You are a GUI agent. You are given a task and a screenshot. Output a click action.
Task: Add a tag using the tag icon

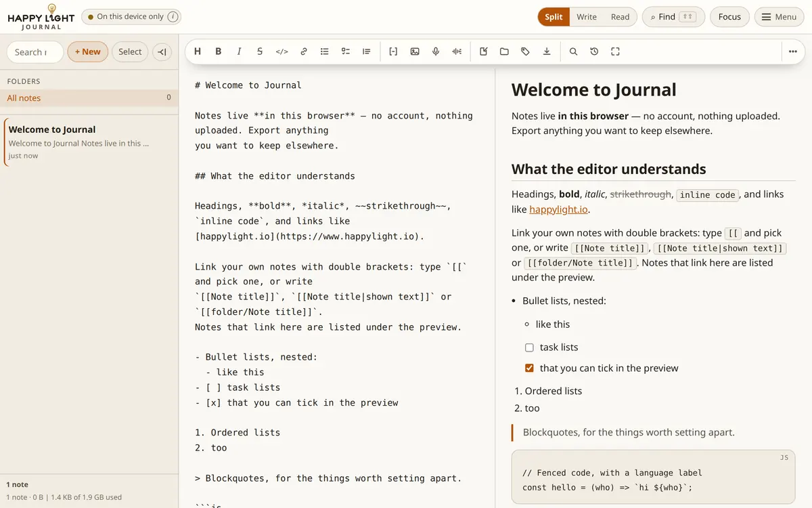(525, 51)
